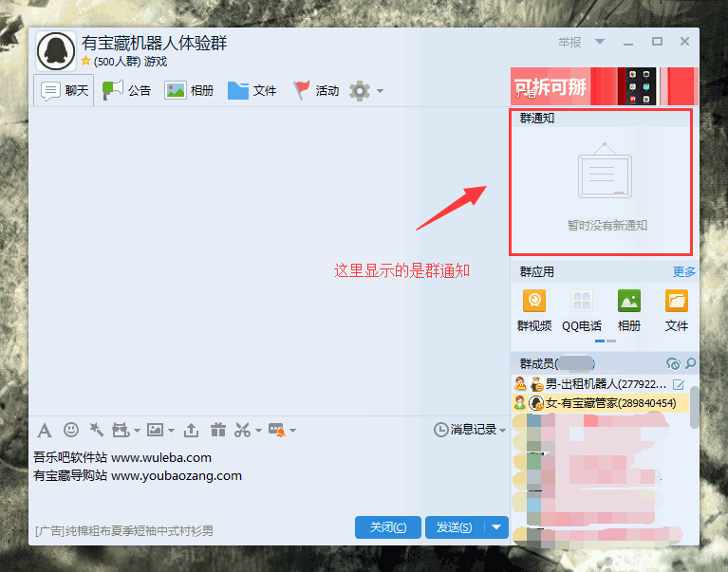Click the upload file icon

tap(191, 430)
